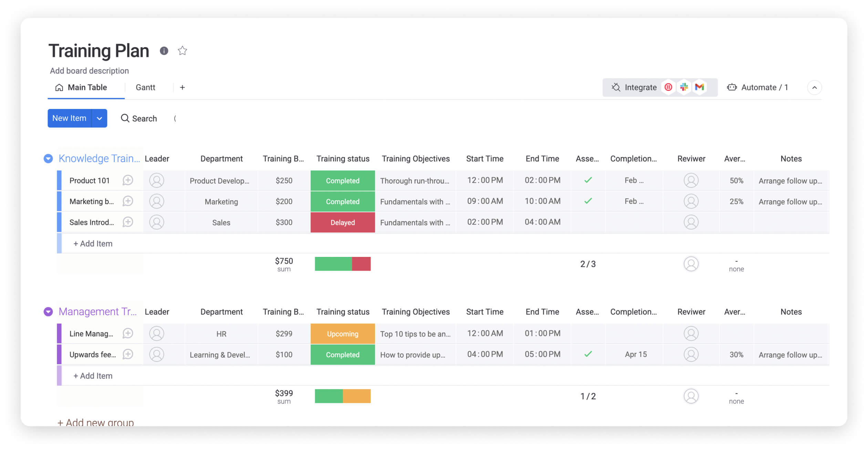Check assessment checkbox on Marketing row
868x450 pixels.
click(x=588, y=201)
